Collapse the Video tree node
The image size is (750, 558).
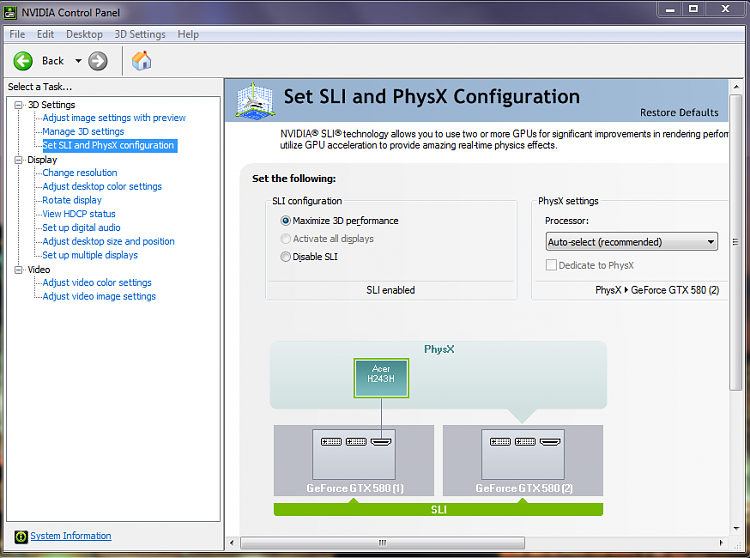(x=19, y=270)
